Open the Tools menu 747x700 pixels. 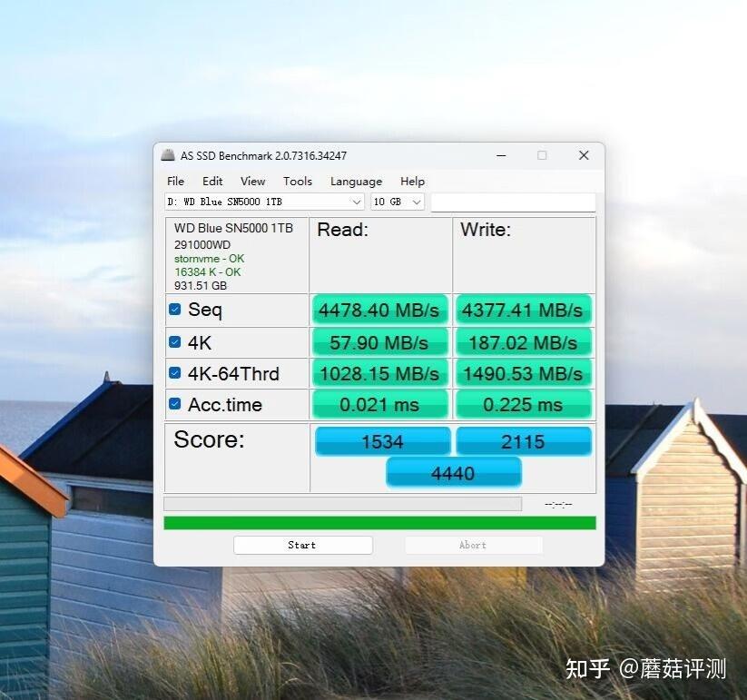(297, 181)
